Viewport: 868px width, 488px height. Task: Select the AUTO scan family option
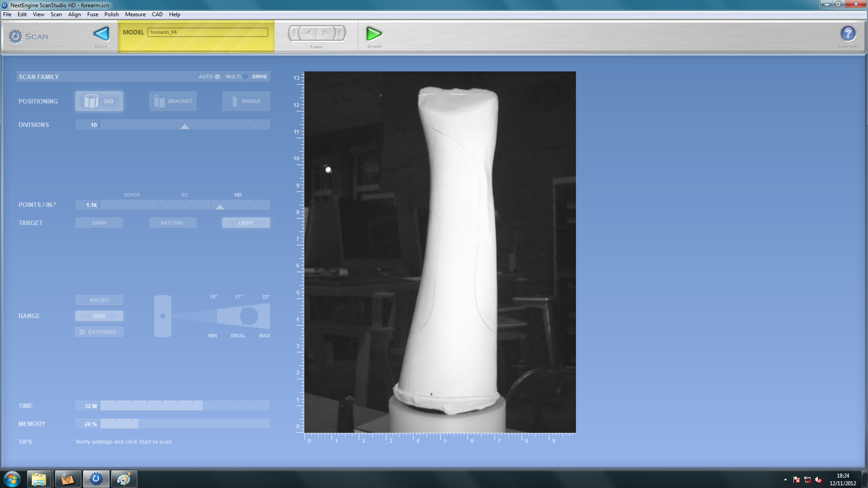coord(217,76)
